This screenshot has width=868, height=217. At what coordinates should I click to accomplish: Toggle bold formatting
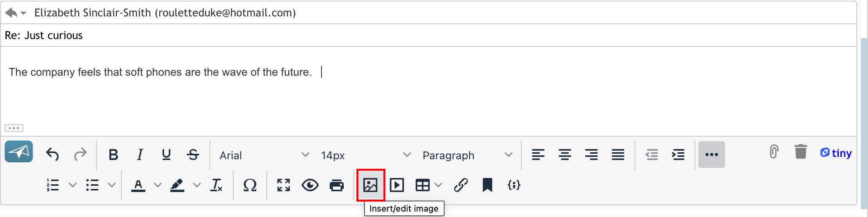[113, 155]
